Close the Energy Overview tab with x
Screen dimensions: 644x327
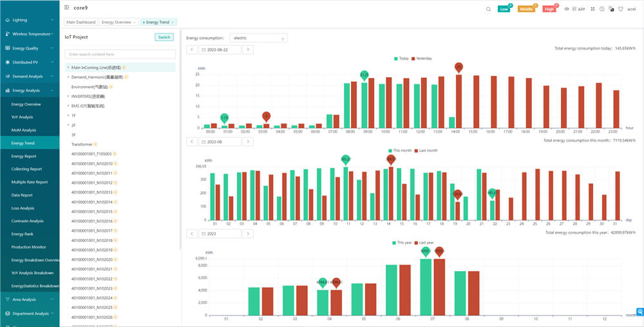click(x=135, y=22)
